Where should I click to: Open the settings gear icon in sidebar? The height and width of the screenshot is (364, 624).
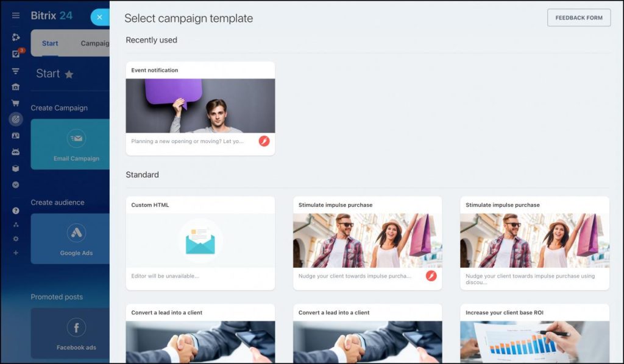click(15, 239)
